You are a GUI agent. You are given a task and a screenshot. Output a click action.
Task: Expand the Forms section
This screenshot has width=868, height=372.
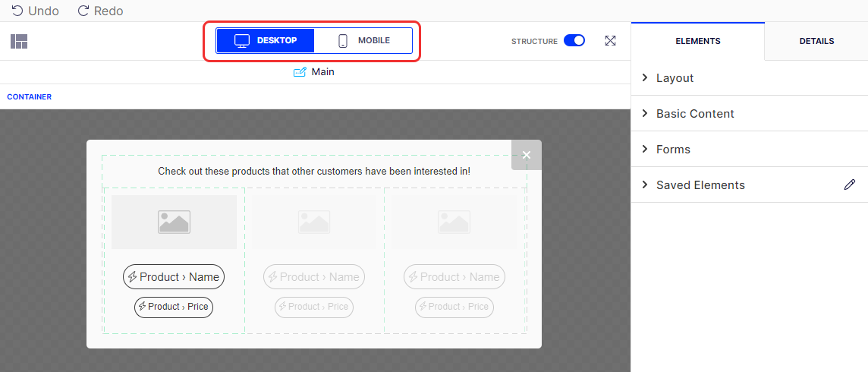point(673,150)
